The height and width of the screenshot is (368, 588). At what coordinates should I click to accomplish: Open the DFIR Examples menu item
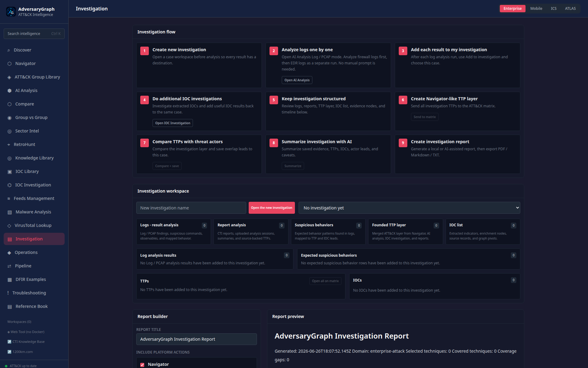point(34,279)
